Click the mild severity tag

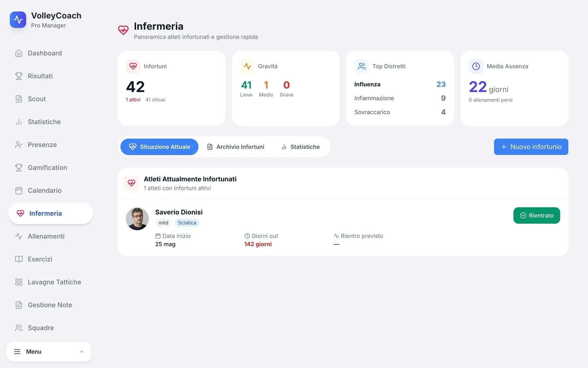(x=163, y=223)
